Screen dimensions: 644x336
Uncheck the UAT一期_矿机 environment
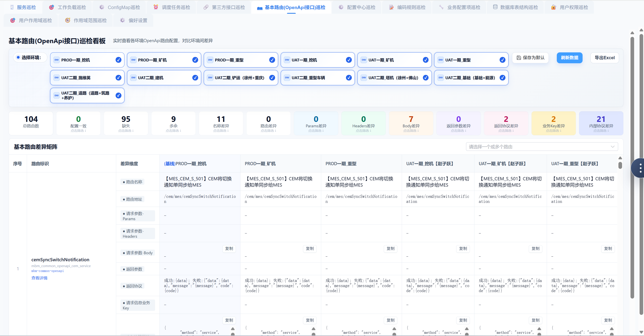coord(426,60)
